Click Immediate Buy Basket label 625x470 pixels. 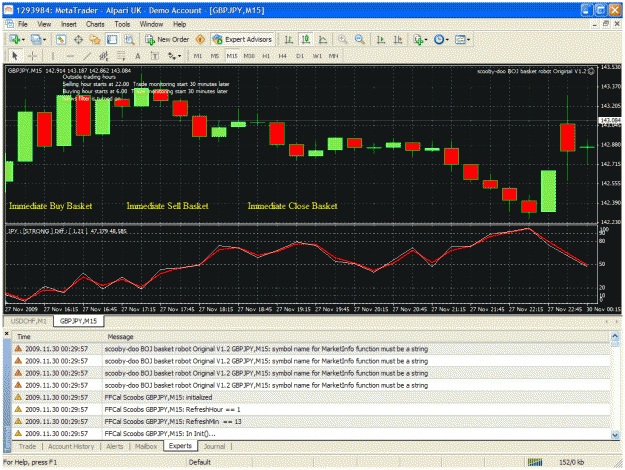[51, 206]
